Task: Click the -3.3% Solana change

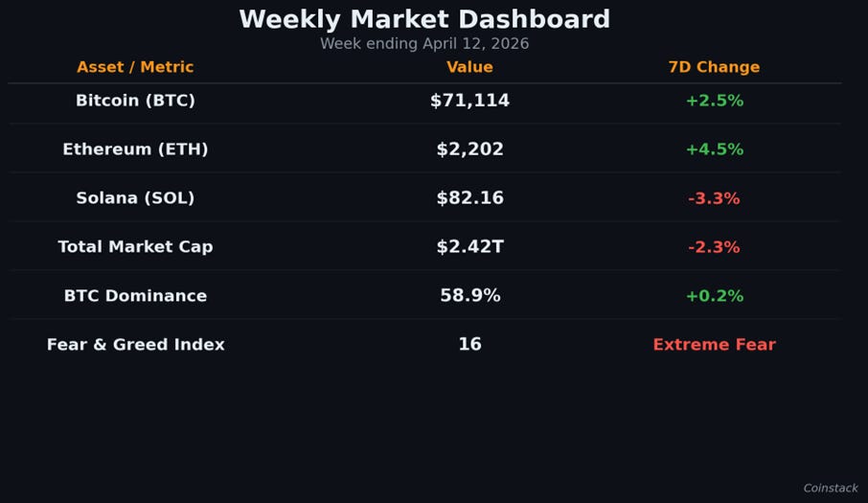Action: [x=714, y=198]
